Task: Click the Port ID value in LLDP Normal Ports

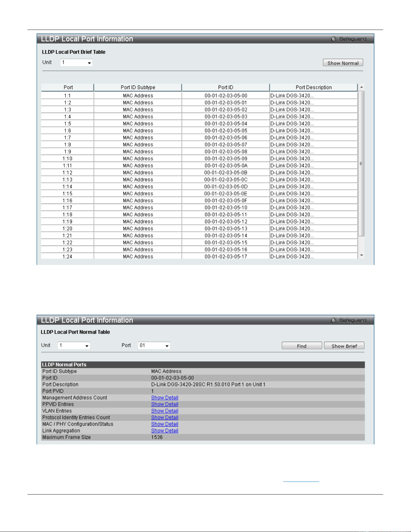Action: coord(172,378)
